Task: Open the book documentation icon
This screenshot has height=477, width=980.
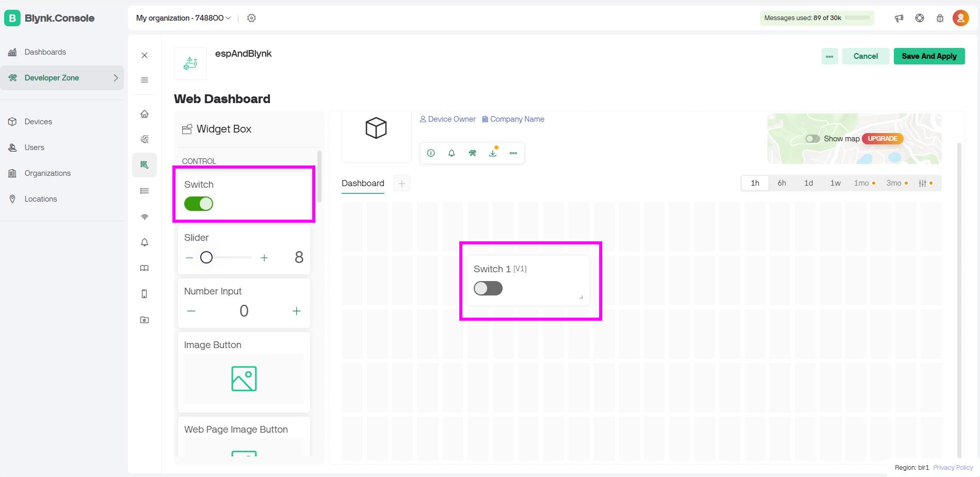Action: (144, 268)
